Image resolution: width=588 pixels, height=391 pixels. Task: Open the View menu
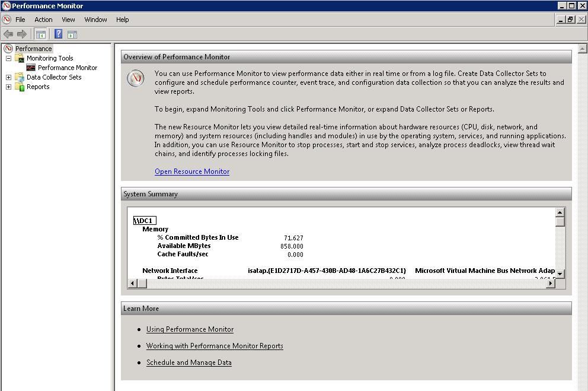tap(68, 20)
